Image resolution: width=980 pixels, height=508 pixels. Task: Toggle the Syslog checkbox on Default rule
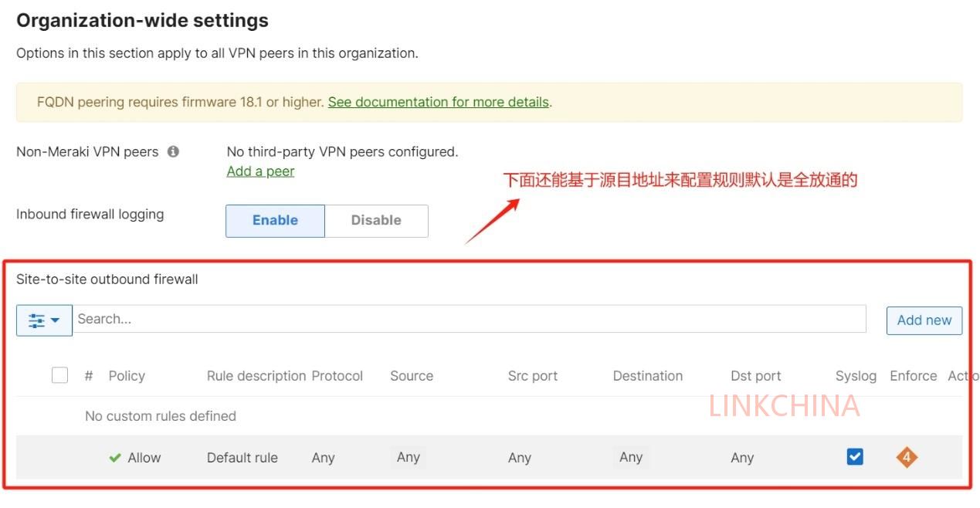[x=855, y=457]
